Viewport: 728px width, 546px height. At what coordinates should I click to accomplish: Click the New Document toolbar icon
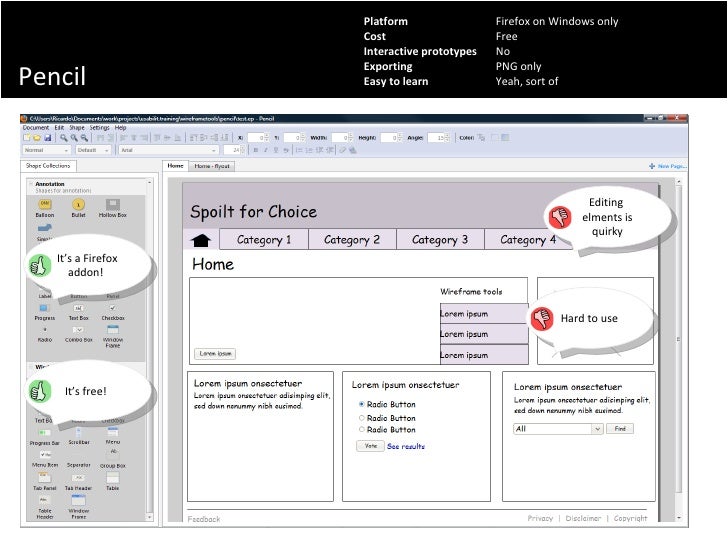(27, 137)
